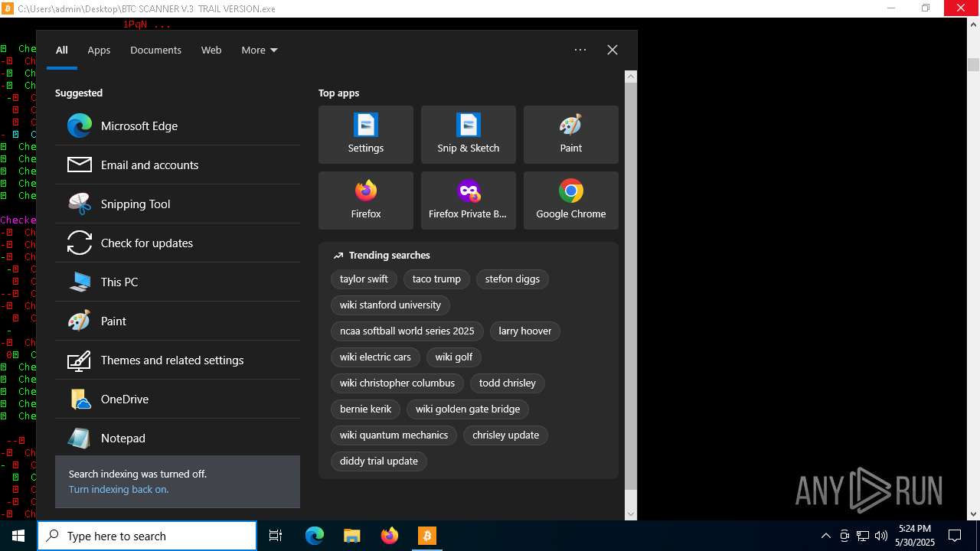Image resolution: width=980 pixels, height=551 pixels.
Task: Open Email and accounts suggestion
Action: point(178,165)
